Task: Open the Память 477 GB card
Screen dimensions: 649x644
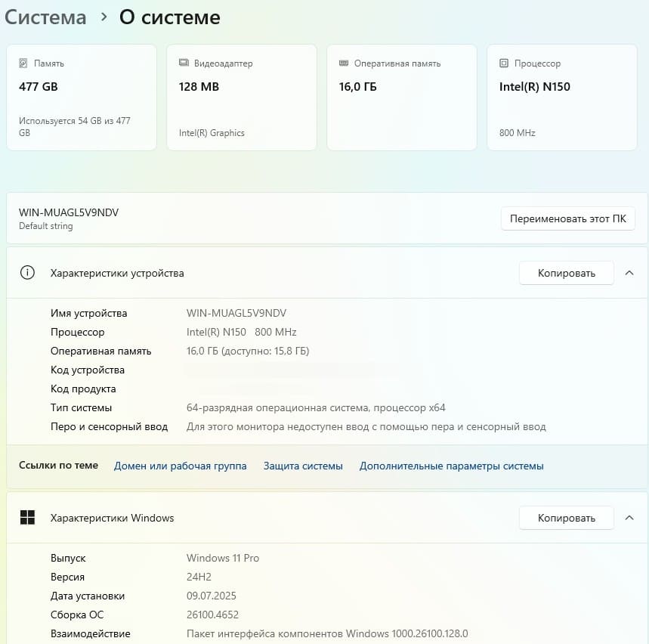Action: tap(82, 98)
